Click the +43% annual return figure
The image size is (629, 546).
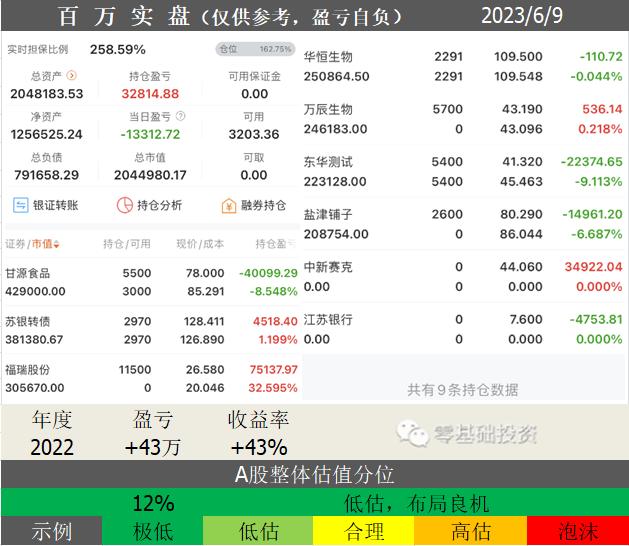[259, 447]
